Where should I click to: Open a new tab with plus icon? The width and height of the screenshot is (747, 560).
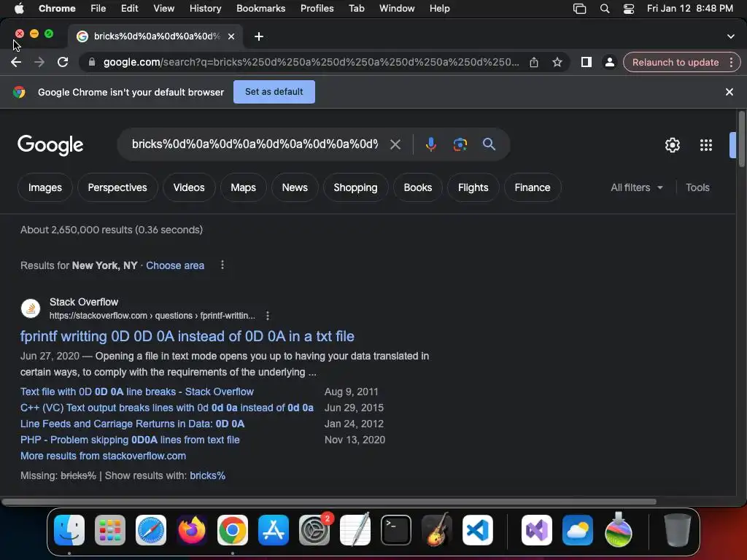pyautogui.click(x=259, y=36)
